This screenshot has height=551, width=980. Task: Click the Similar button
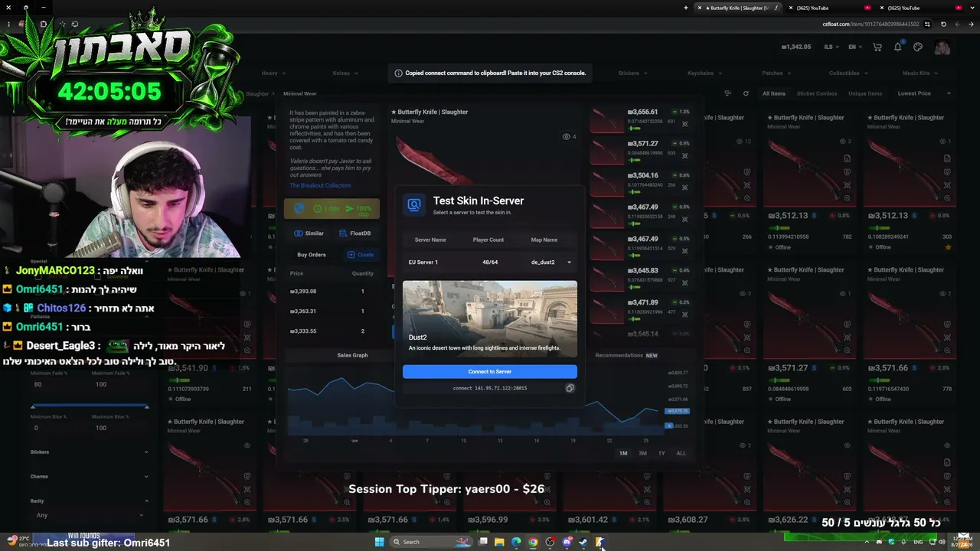click(x=309, y=233)
